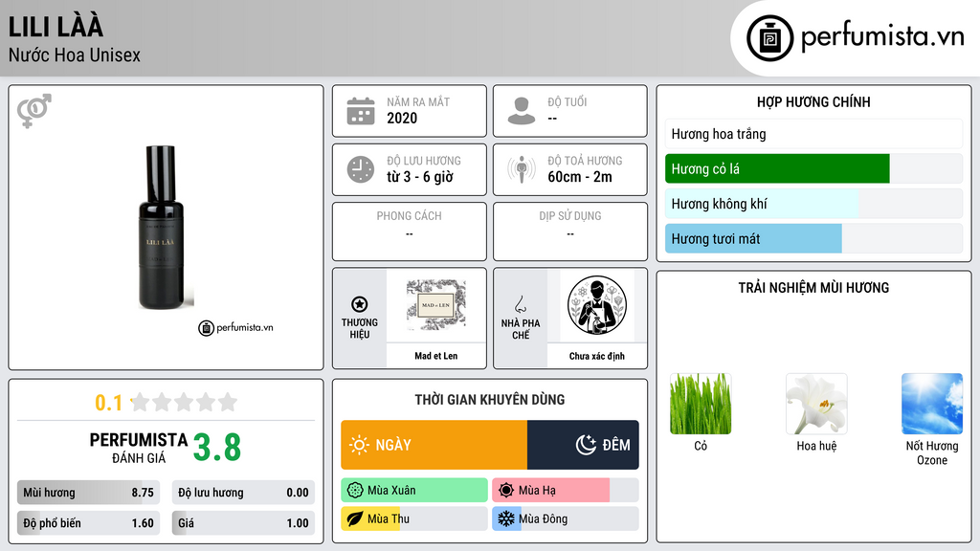Click the snowflake icon for Mùa Đông
The image size is (980, 551).
[x=506, y=519]
